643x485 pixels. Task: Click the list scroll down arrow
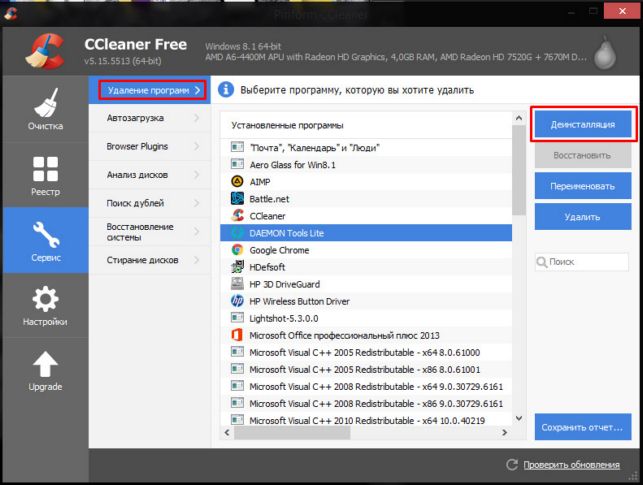pos(519,418)
